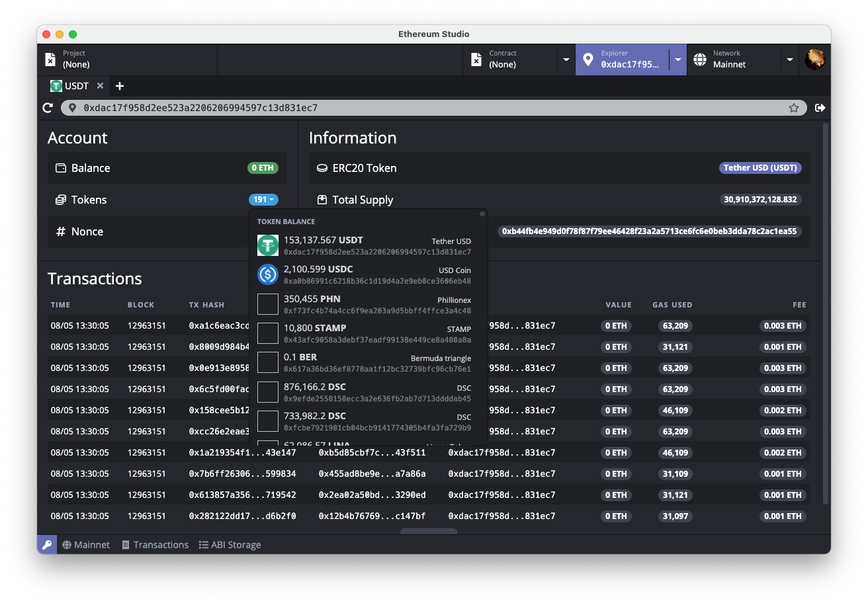Open the Explorer location pin icon
Screen dimensions: 868x603
tap(588, 60)
